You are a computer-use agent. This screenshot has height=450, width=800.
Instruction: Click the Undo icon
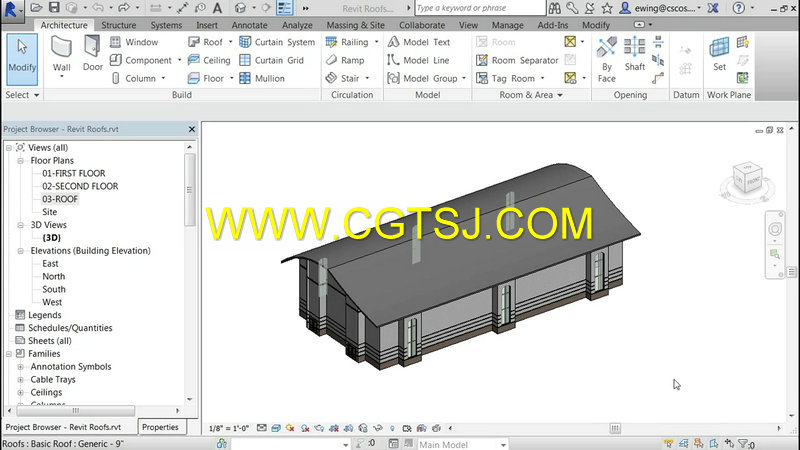coord(98,8)
